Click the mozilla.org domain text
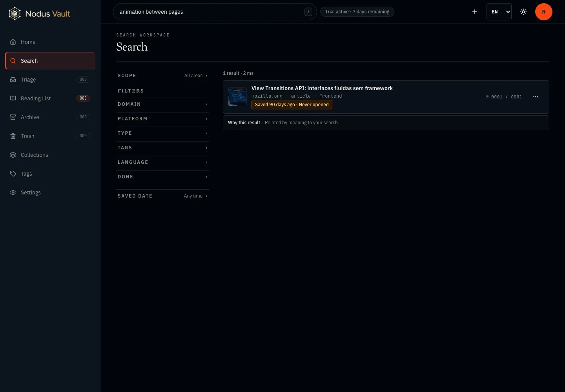Image resolution: width=565 pixels, height=392 pixels. click(x=267, y=96)
